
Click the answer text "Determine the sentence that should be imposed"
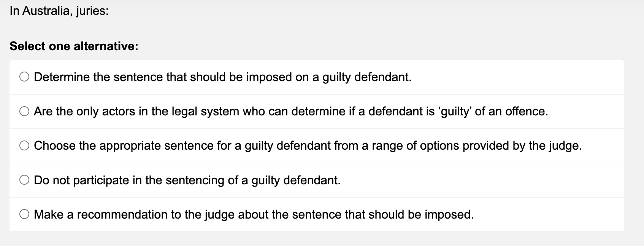223,77
